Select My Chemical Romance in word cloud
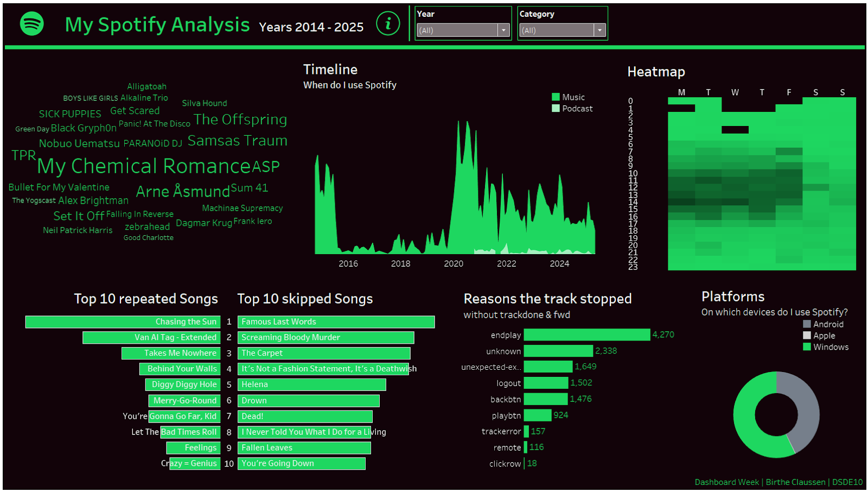868x492 pixels. [144, 166]
